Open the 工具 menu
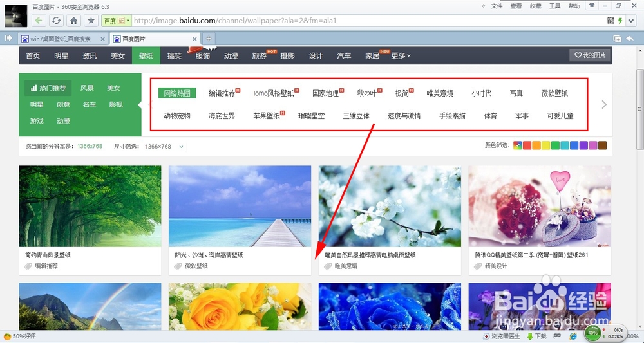 pyautogui.click(x=554, y=6)
